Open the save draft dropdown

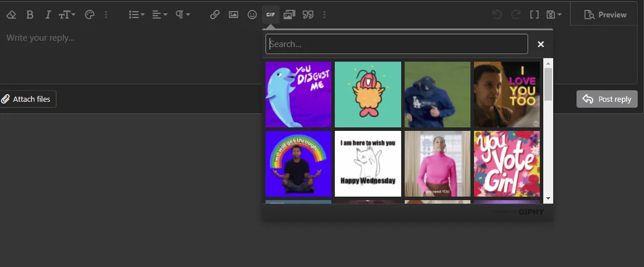(x=554, y=15)
